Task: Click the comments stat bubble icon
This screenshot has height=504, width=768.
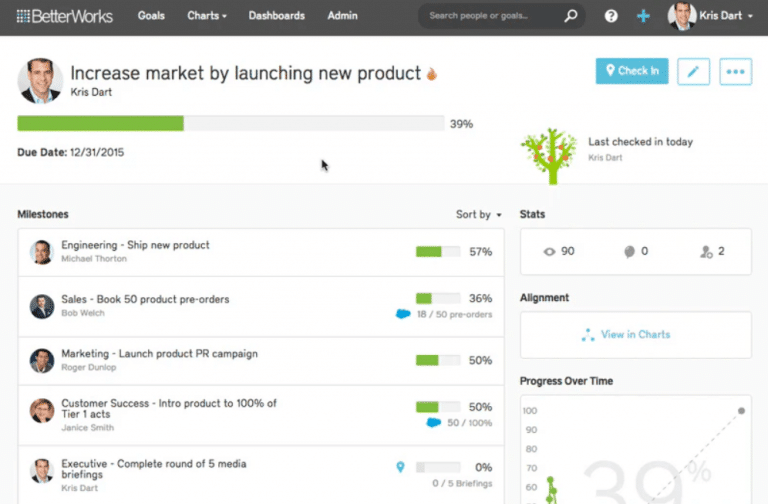Action: pos(631,252)
